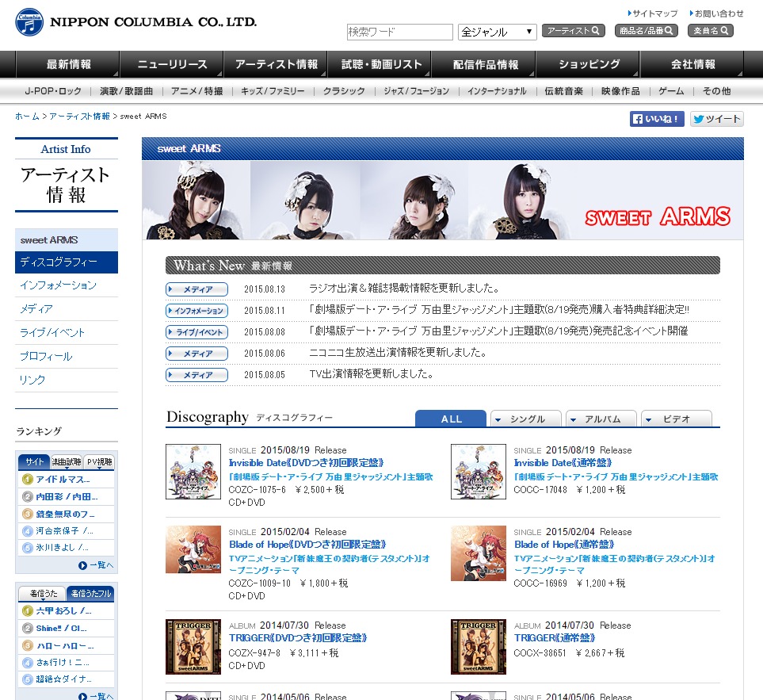Open sidebar プロフィール item
This screenshot has width=763, height=700.
point(67,356)
